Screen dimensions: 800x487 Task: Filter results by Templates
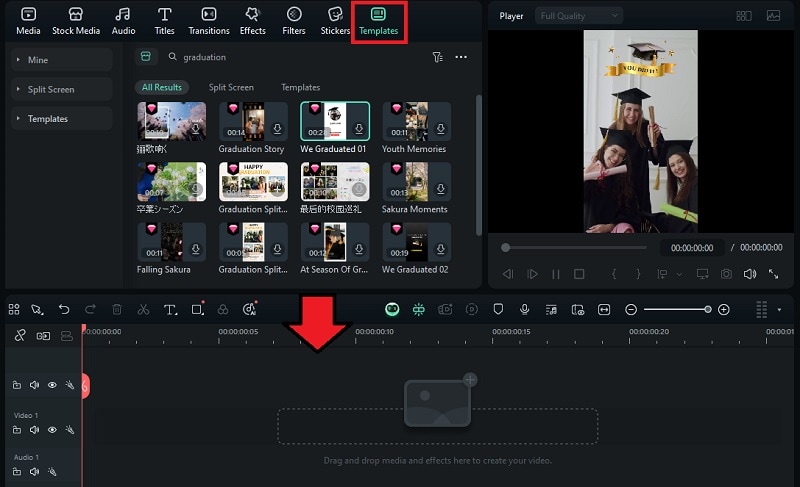[x=301, y=87]
